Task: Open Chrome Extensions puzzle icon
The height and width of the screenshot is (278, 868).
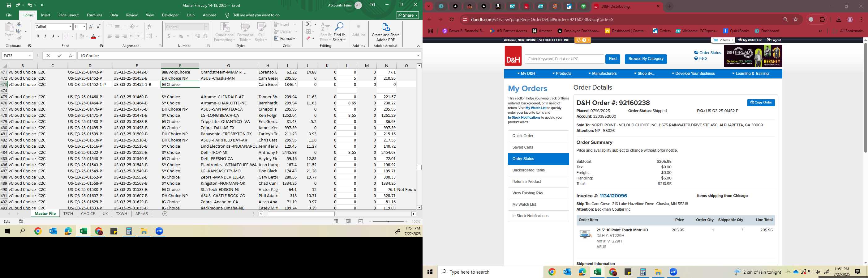Action: coord(822,19)
